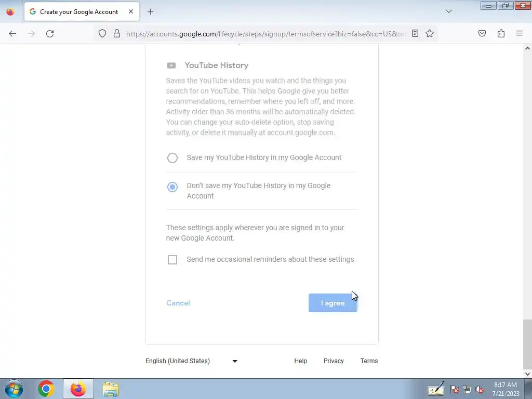Select Don't save my YouTube History radio
This screenshot has height=399, width=532.
tap(172, 187)
